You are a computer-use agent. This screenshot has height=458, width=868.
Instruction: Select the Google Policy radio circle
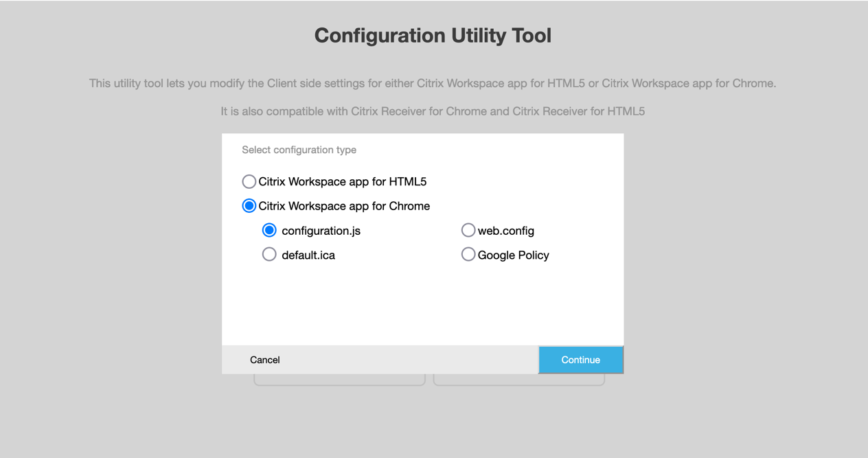coord(468,255)
